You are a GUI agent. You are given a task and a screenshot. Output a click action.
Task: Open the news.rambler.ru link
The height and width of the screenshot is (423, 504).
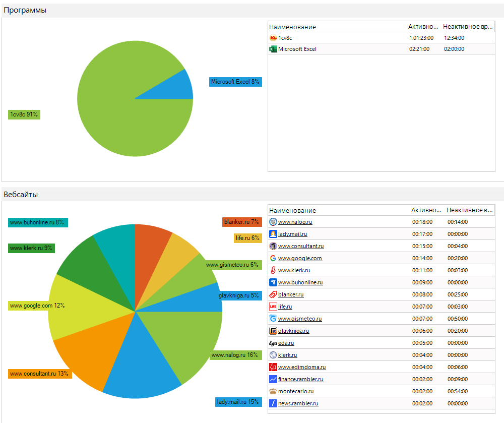298,403
